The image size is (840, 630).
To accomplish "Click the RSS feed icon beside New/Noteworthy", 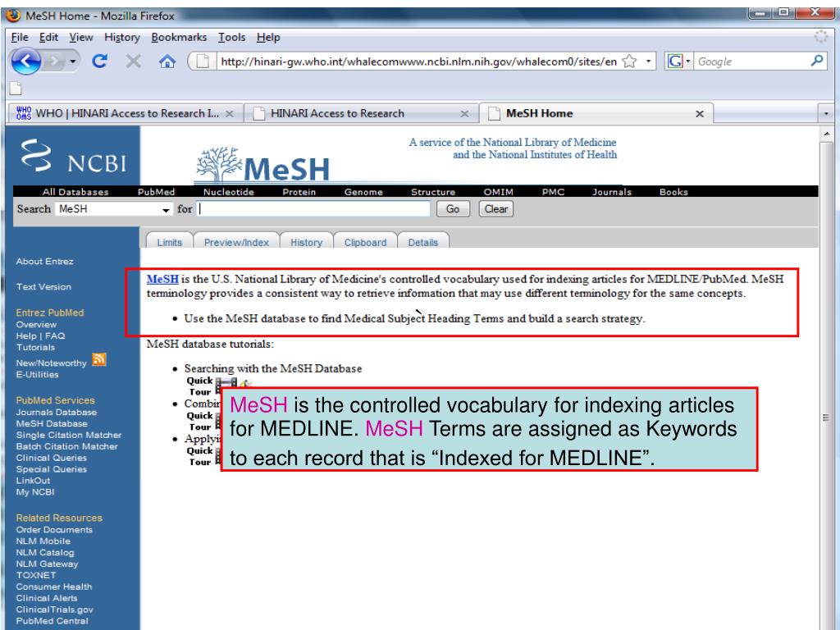I will pos(99,359).
